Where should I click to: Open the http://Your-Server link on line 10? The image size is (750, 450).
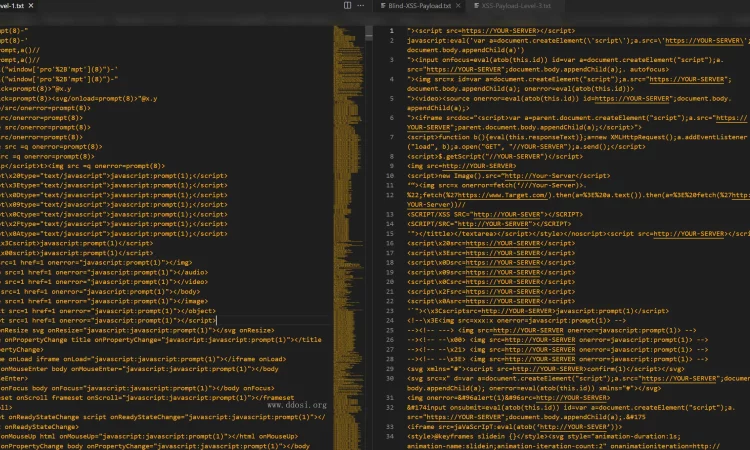[x=540, y=176]
